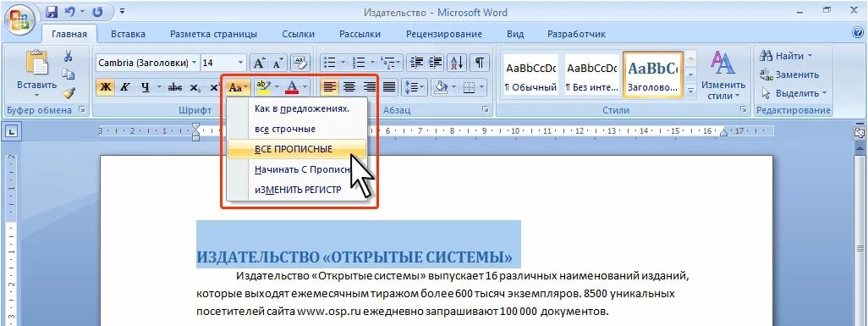The width and height of the screenshot is (868, 326).
Task: Toggle underline (Ч) formatting
Action: pyautogui.click(x=145, y=87)
